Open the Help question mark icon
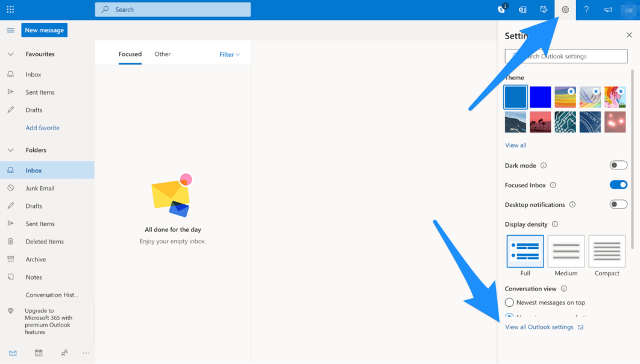The height and width of the screenshot is (364, 640). (x=586, y=9)
